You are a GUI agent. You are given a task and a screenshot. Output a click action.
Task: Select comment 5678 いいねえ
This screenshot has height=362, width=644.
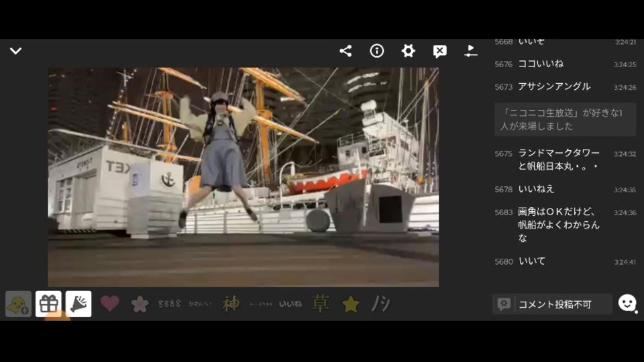click(565, 189)
